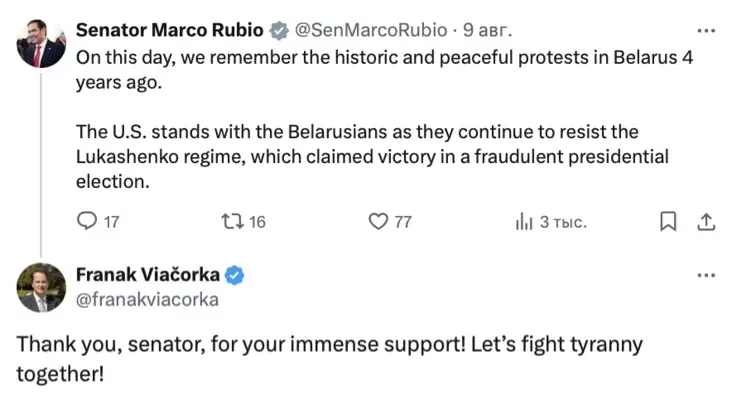The width and height of the screenshot is (732, 394).
Task: Click the 77 likes count
Action: pyautogui.click(x=403, y=222)
